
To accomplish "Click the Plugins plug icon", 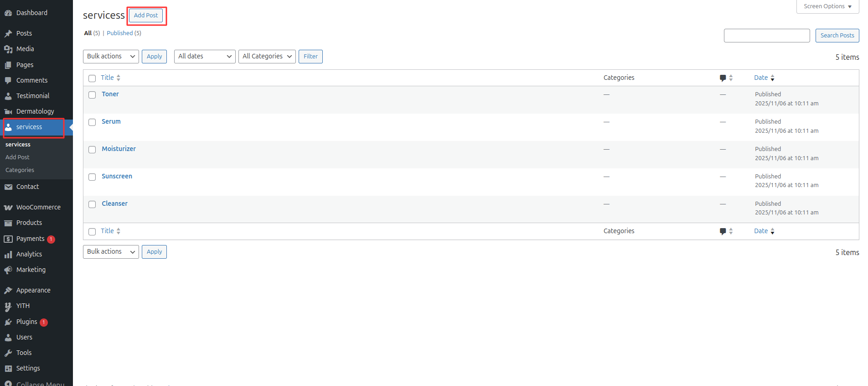I will click(8, 322).
